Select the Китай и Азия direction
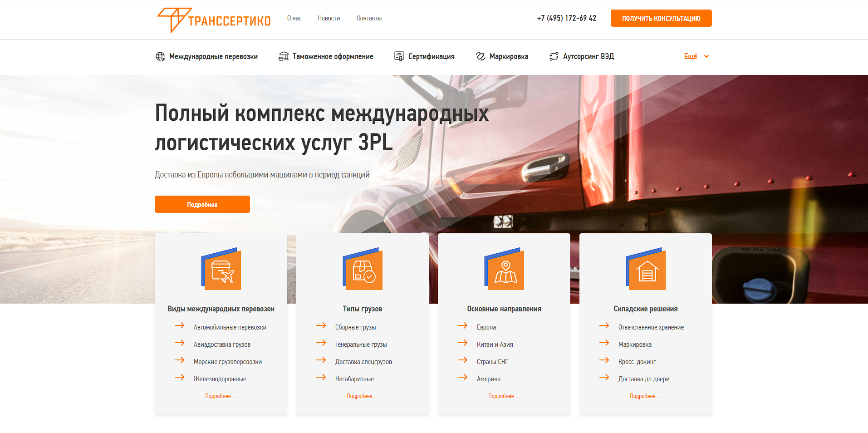 495,344
